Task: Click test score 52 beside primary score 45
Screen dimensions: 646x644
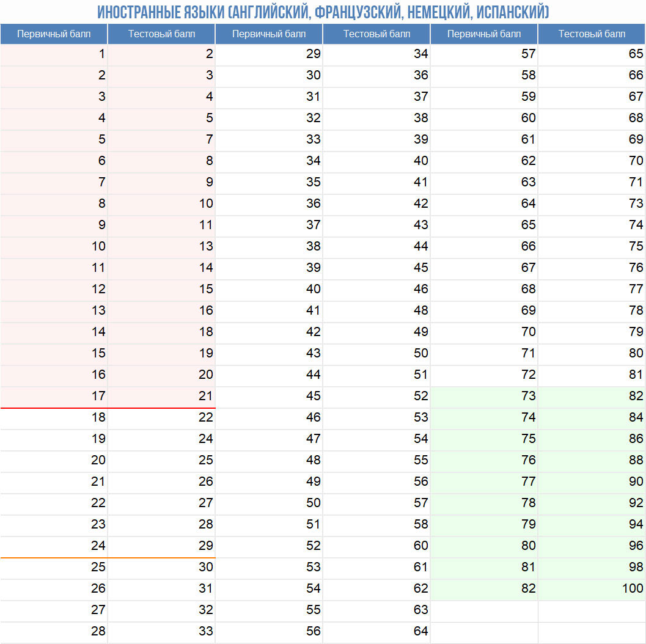Action: pyautogui.click(x=376, y=396)
